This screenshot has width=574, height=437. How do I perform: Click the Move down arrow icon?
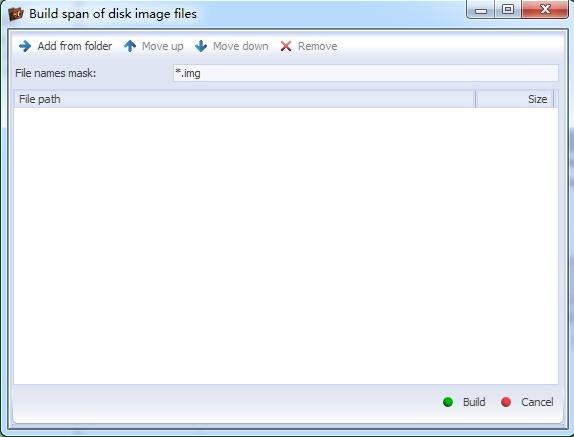click(201, 46)
